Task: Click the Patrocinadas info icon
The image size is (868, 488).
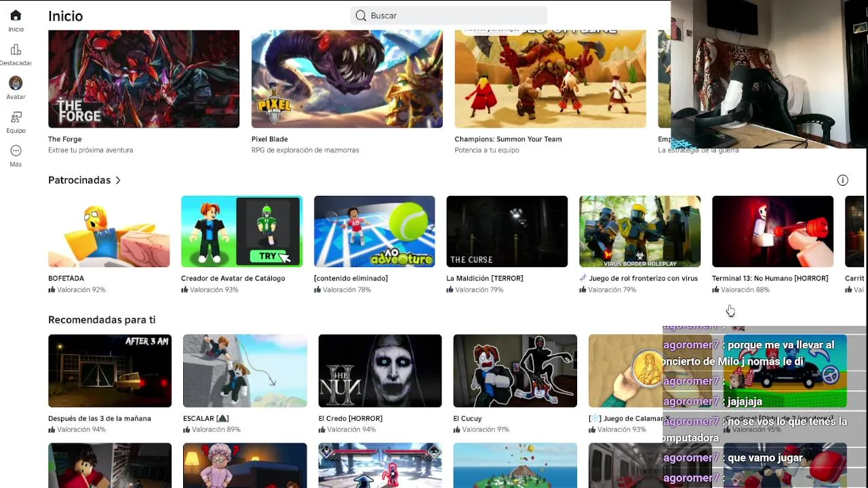Action: click(x=842, y=180)
